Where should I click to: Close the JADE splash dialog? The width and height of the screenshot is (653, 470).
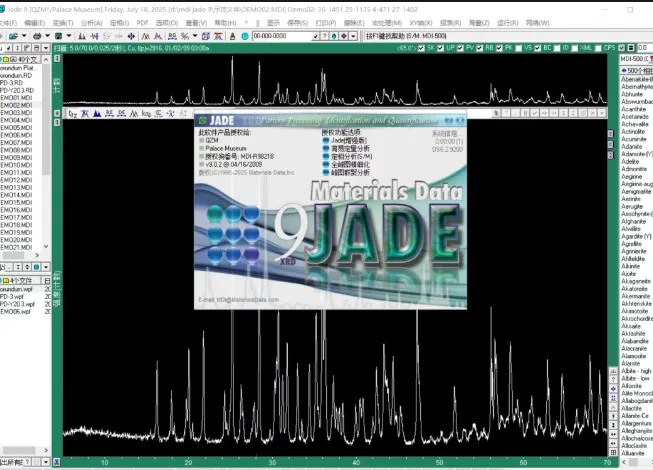point(460,120)
